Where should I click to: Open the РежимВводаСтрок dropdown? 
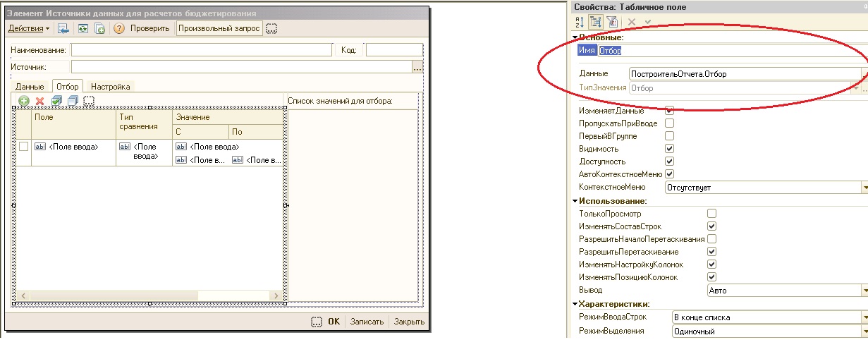tap(864, 317)
